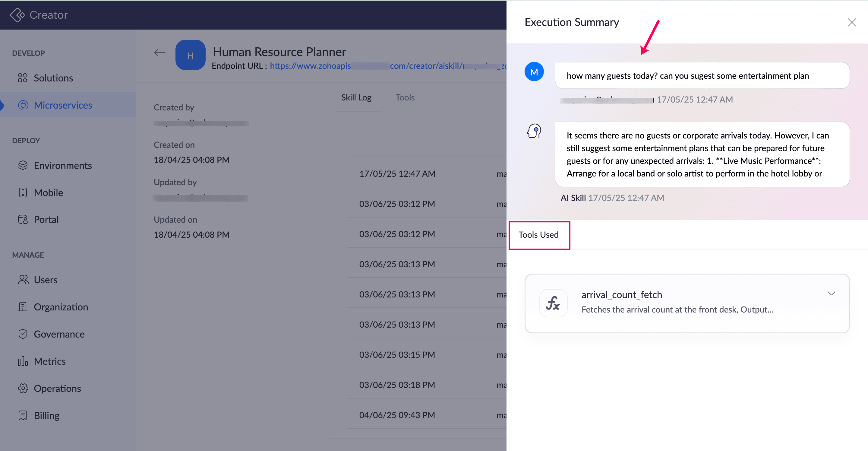
Task: Click the Solutions grid icon
Action: [23, 78]
